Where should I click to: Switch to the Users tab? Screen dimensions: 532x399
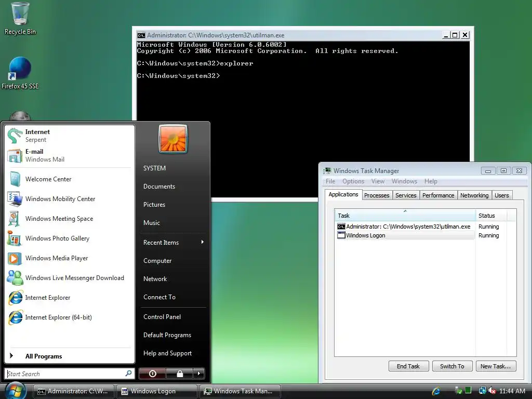(501, 195)
